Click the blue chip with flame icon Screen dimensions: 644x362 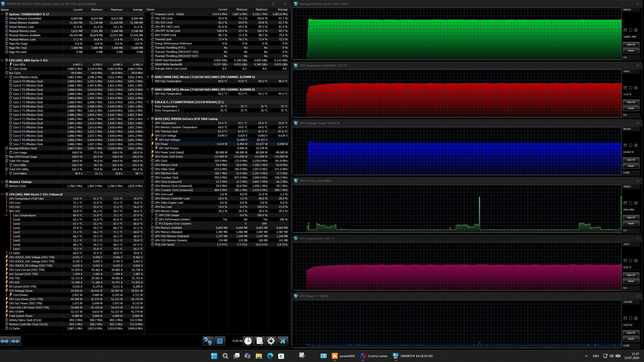tap(220, 341)
